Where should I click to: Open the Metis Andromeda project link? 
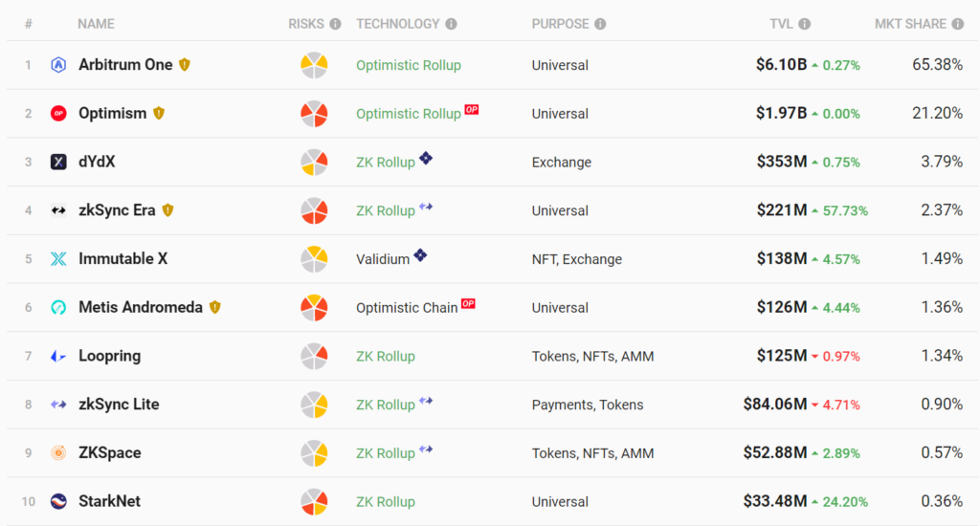click(x=141, y=307)
